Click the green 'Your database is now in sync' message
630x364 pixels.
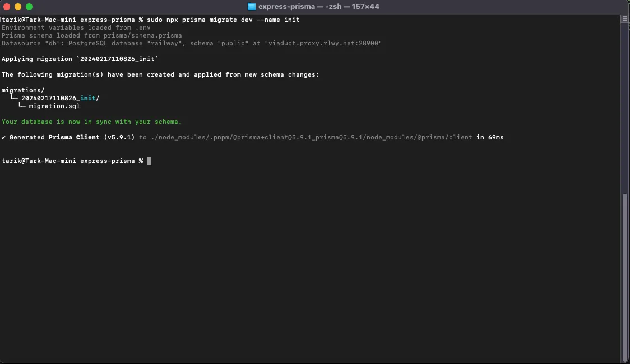pos(91,122)
